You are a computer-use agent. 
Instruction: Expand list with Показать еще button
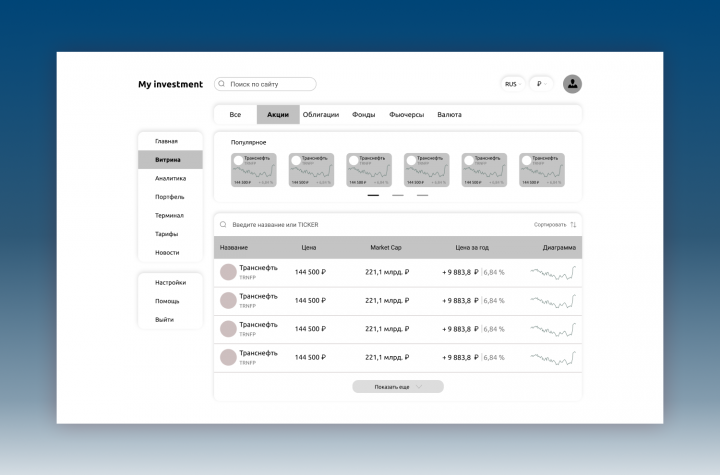coord(398,387)
